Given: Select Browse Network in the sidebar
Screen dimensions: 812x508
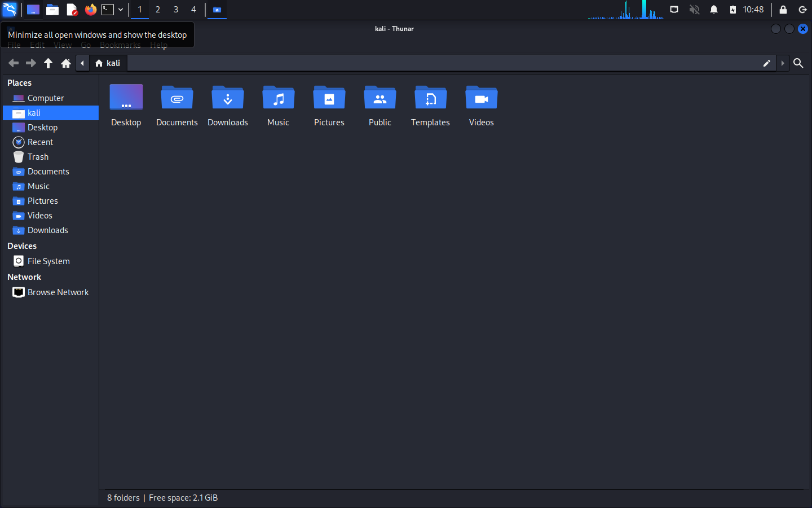Looking at the screenshot, I should coord(58,292).
